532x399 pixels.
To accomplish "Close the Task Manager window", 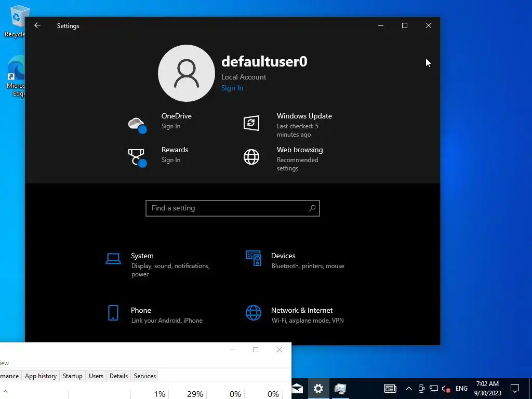I will coord(279,350).
